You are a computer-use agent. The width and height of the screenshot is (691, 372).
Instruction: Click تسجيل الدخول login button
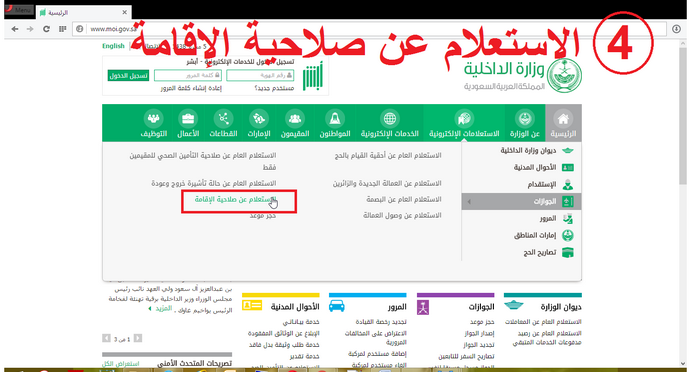click(128, 76)
